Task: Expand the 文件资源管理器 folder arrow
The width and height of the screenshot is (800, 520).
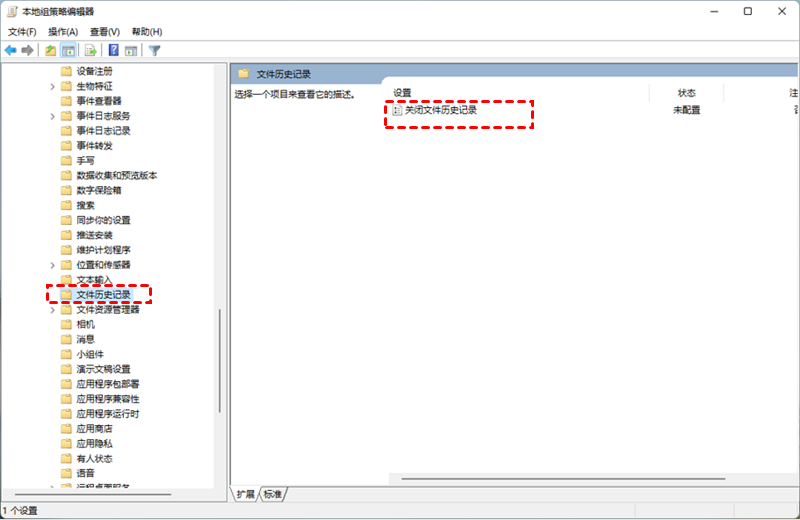Action: [x=52, y=310]
